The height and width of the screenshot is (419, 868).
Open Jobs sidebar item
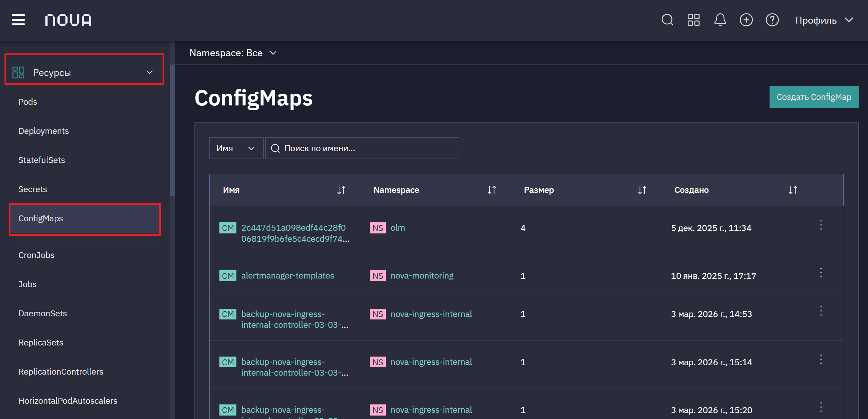(x=27, y=284)
